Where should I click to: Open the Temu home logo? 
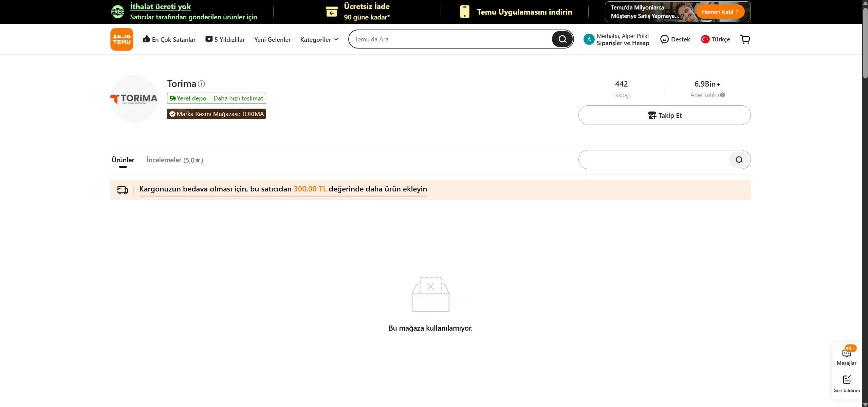coord(122,39)
